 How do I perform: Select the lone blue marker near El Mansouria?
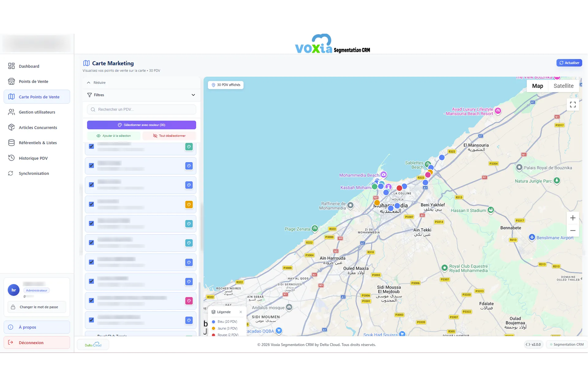(442, 157)
